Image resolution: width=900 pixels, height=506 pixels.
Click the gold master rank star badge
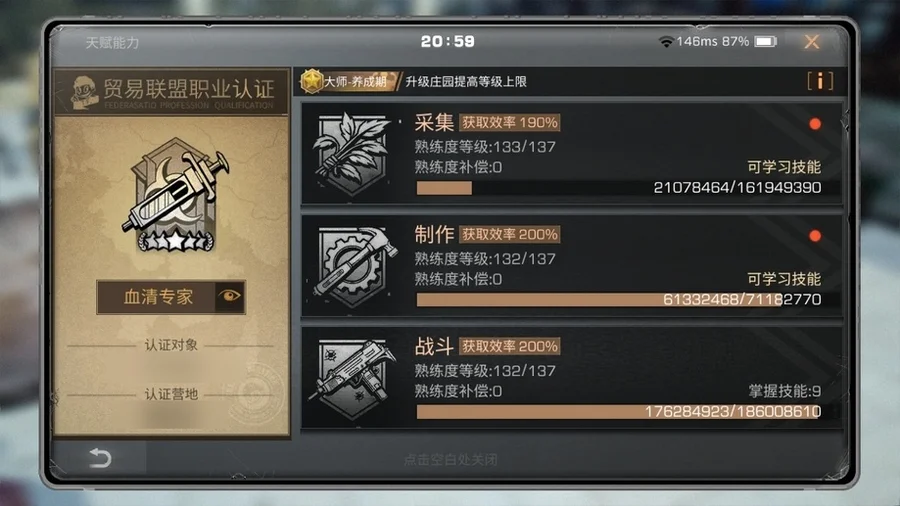click(312, 81)
